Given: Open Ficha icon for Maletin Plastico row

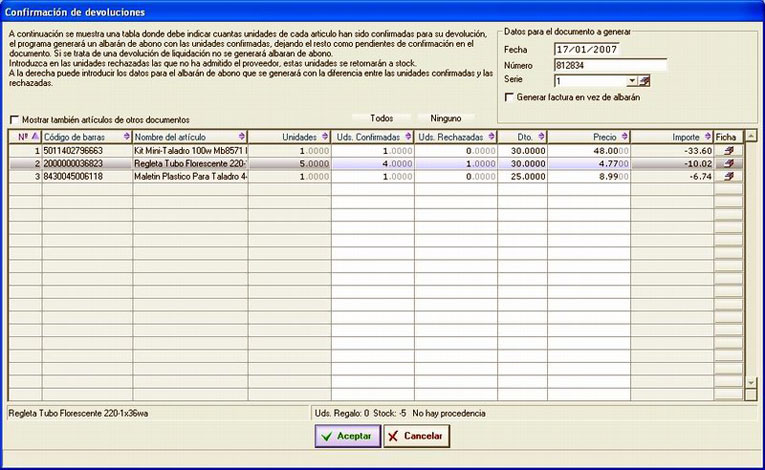Looking at the screenshot, I should pyautogui.click(x=729, y=176).
